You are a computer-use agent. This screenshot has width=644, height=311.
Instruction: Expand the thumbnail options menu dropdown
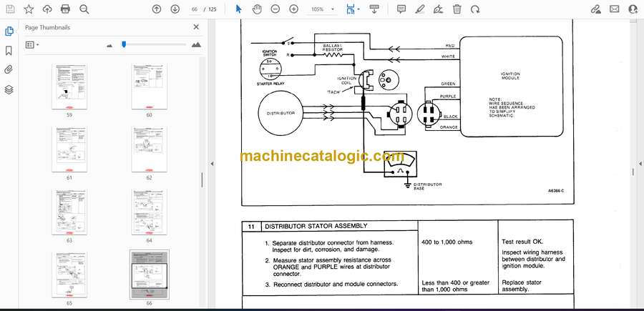[x=32, y=44]
